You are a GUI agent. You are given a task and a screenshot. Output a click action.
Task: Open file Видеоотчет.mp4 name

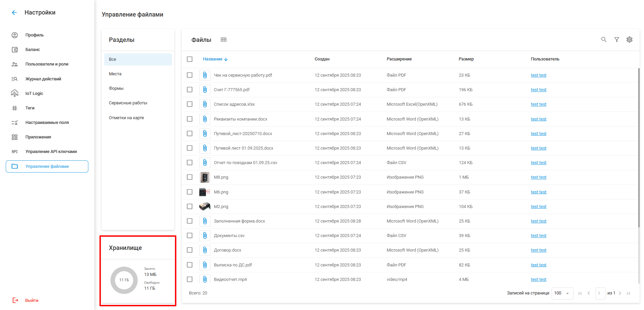tap(230, 280)
